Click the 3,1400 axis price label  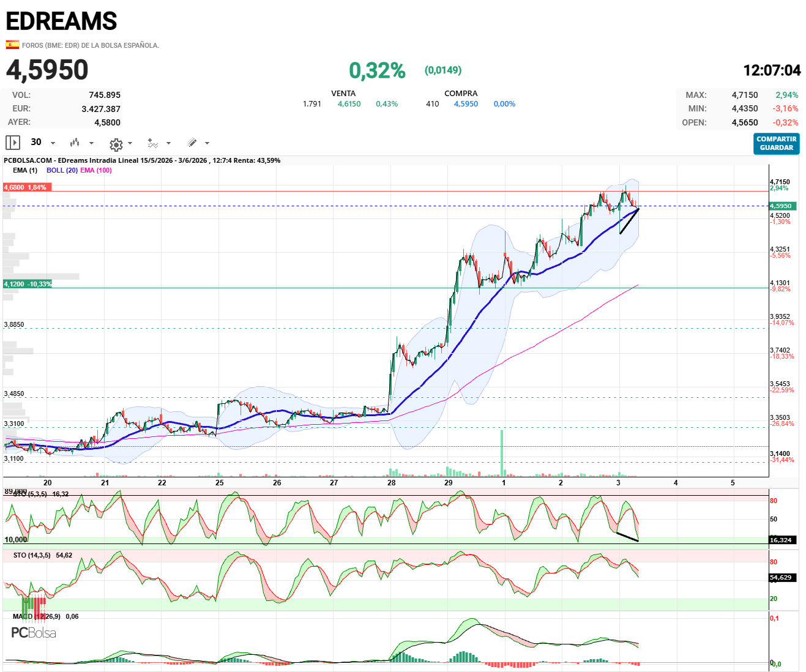[780, 454]
